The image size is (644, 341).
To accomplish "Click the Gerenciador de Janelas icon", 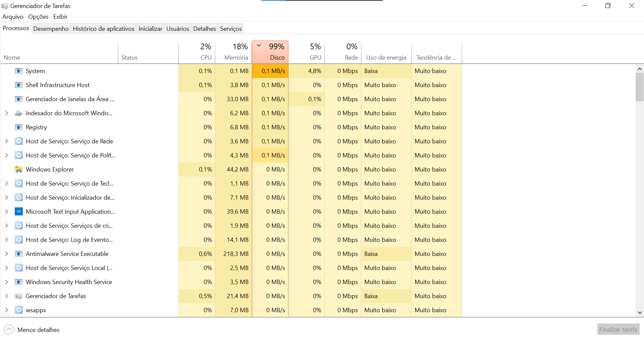I will pos(19,99).
